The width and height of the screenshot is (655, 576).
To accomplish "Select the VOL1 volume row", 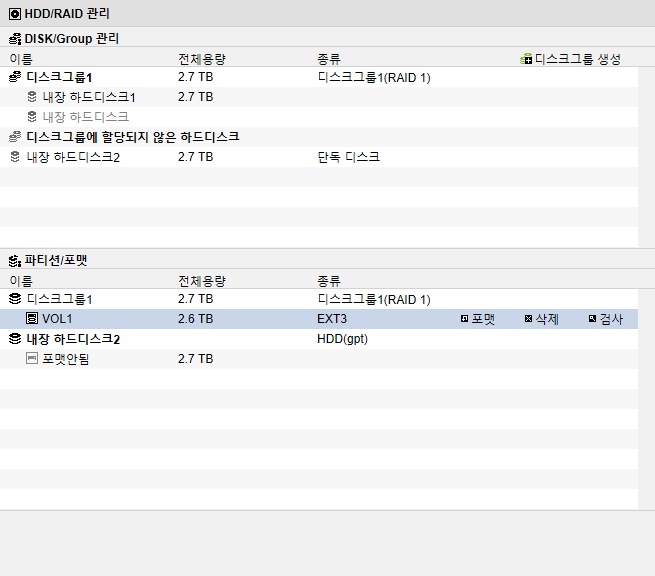I will [319, 319].
